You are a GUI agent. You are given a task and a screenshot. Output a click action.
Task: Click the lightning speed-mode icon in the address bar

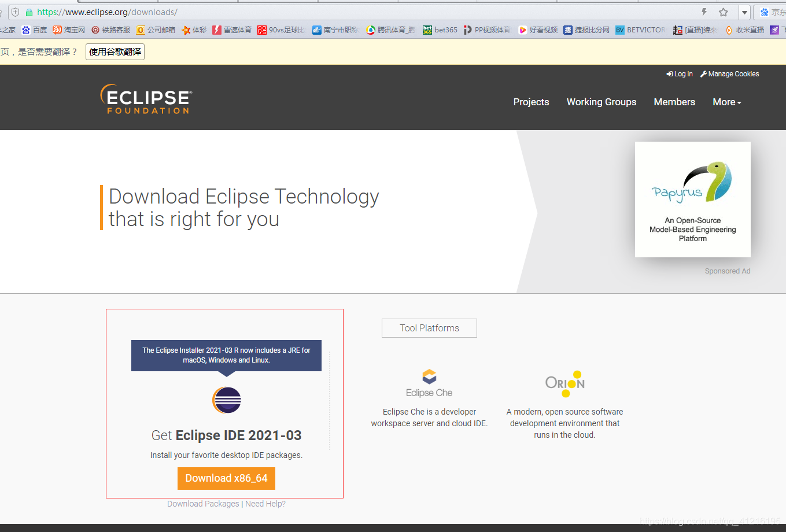[704, 12]
